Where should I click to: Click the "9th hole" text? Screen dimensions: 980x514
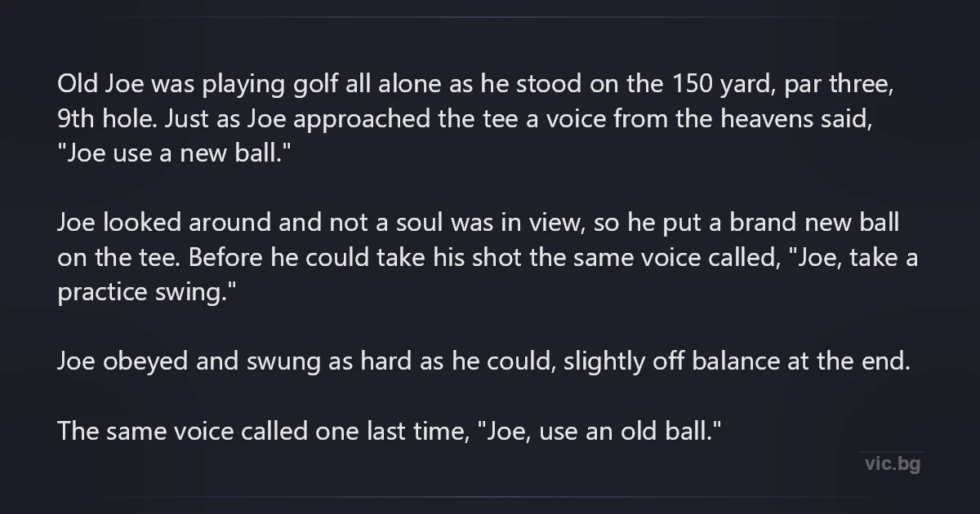pos(105,118)
